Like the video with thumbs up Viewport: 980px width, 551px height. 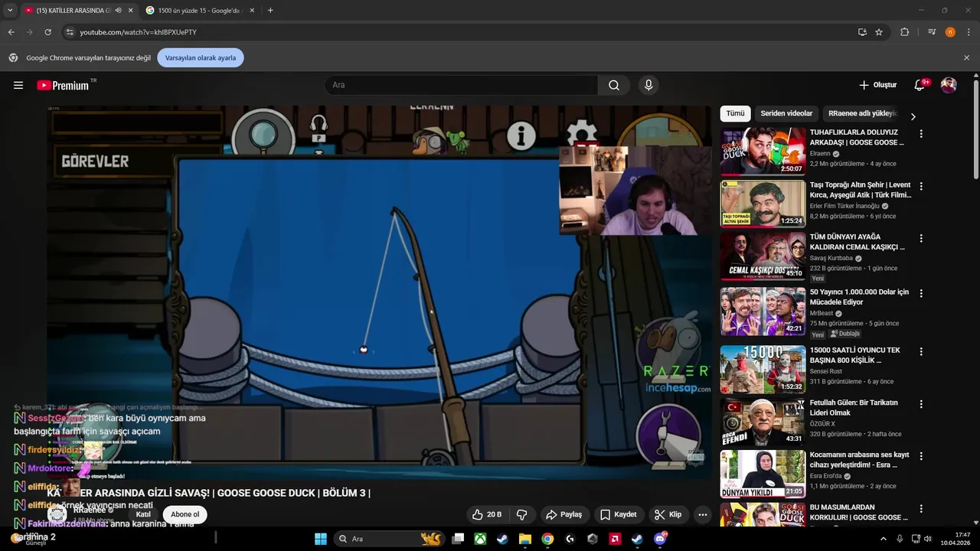coord(485,514)
